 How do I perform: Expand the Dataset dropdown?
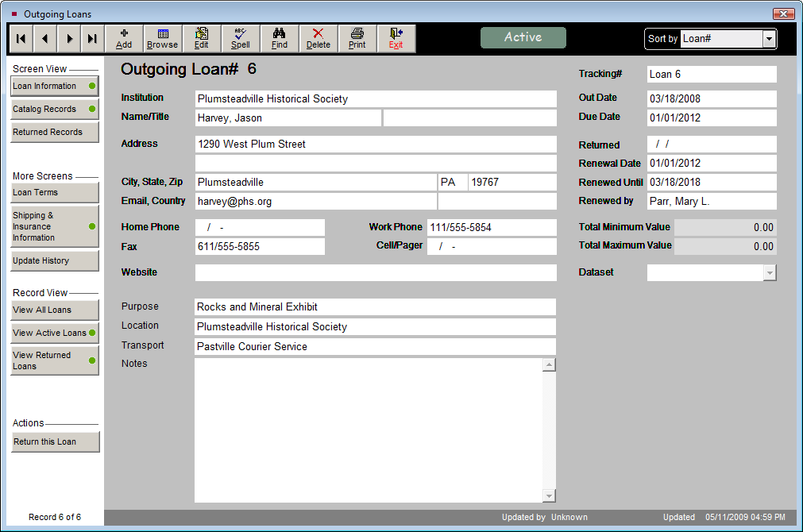pyautogui.click(x=770, y=273)
